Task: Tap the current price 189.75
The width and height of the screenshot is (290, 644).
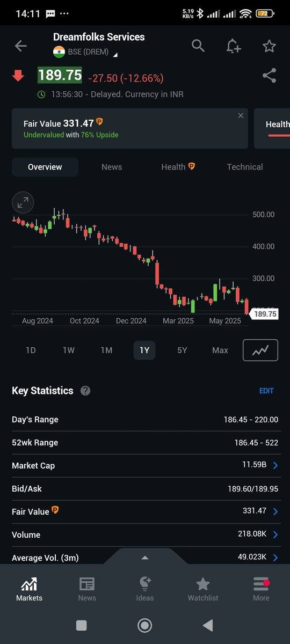Action: (60, 75)
